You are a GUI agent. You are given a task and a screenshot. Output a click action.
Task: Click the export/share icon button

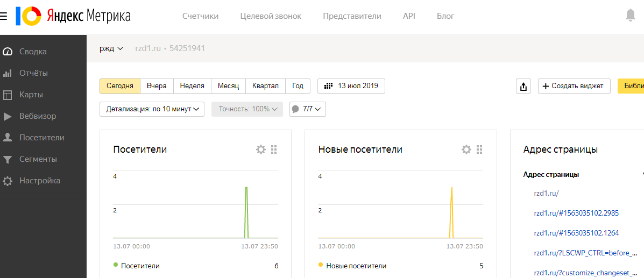523,86
